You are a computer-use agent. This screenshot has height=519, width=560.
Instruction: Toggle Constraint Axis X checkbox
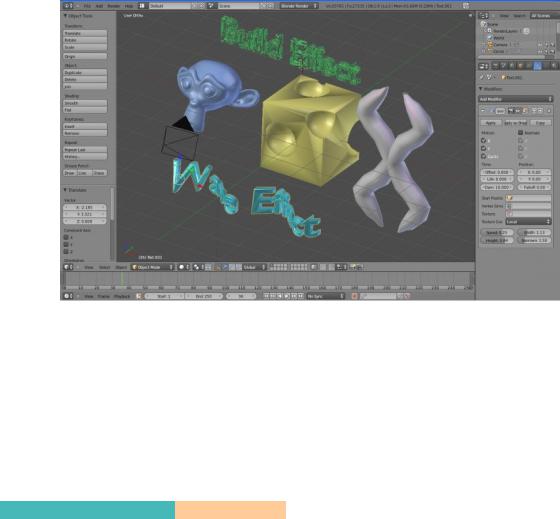[66, 237]
